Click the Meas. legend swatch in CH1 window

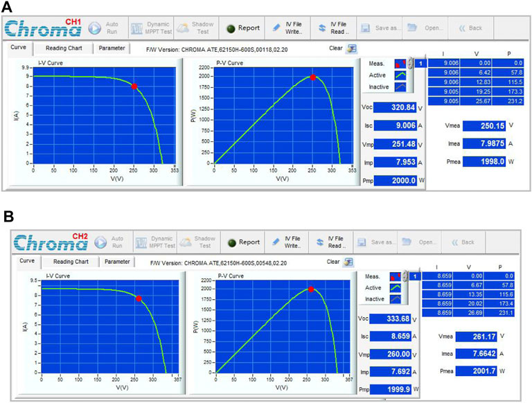tap(400, 64)
